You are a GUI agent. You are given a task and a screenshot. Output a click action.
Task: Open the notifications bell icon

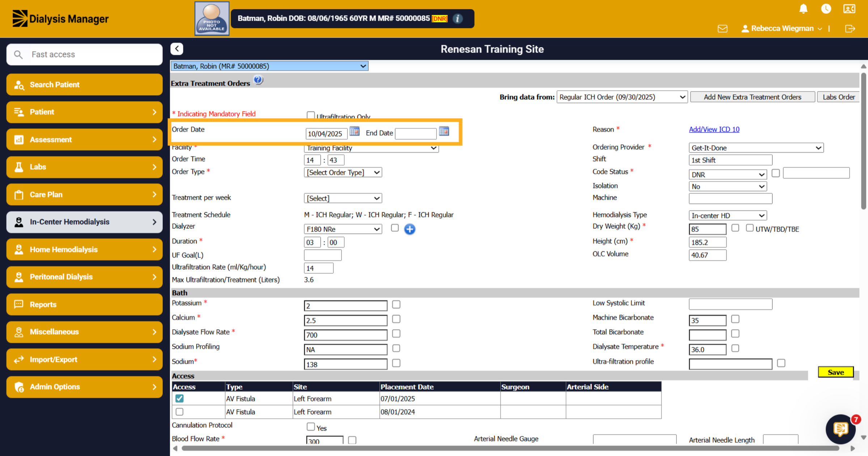(x=803, y=9)
